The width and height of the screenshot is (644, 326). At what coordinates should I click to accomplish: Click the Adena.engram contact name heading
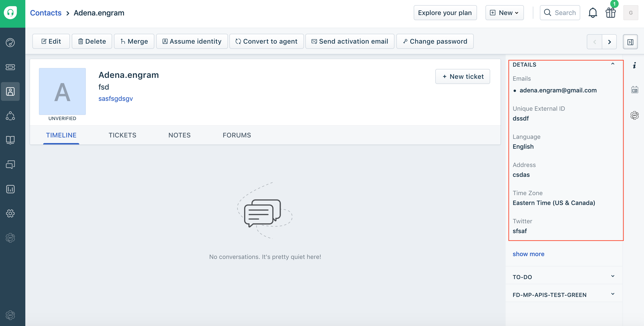click(129, 75)
